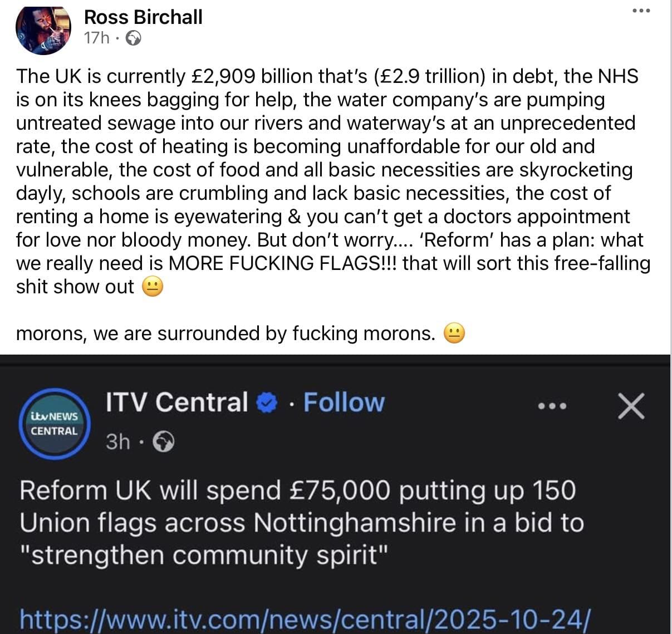Viewport: 672px width, 634px height.
Task: Click the public globe icon beside 17h
Action: [x=134, y=38]
